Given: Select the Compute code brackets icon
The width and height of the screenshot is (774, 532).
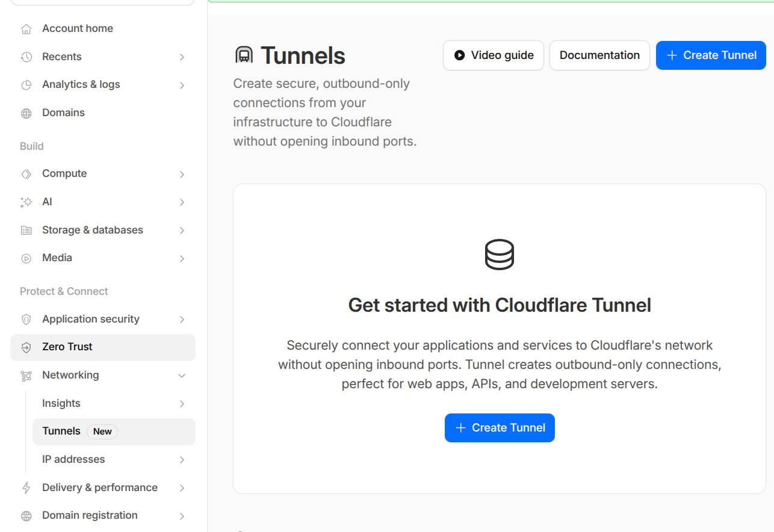Looking at the screenshot, I should (x=26, y=173).
